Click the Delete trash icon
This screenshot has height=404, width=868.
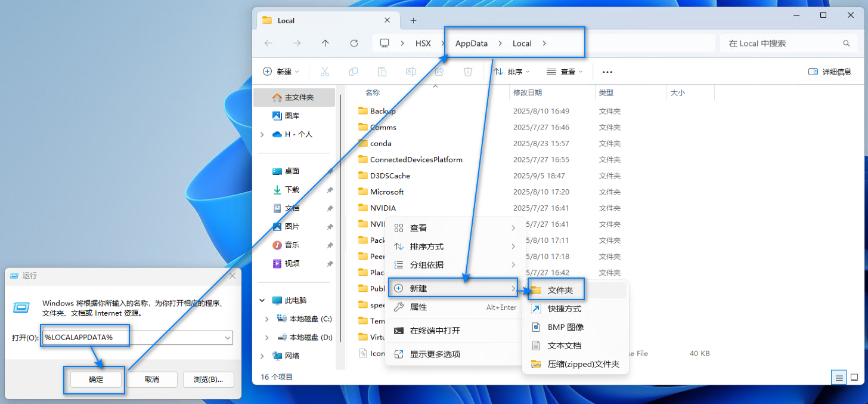pyautogui.click(x=468, y=72)
